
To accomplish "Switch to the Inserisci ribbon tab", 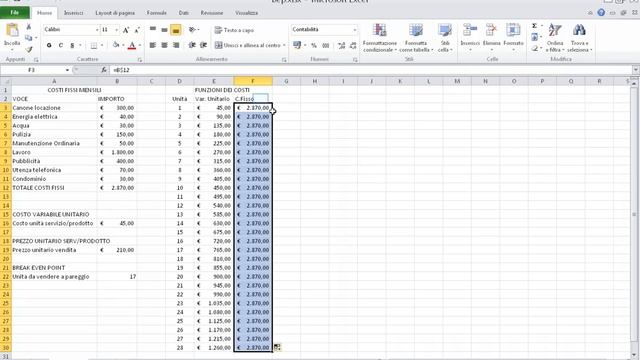I will click(73, 13).
